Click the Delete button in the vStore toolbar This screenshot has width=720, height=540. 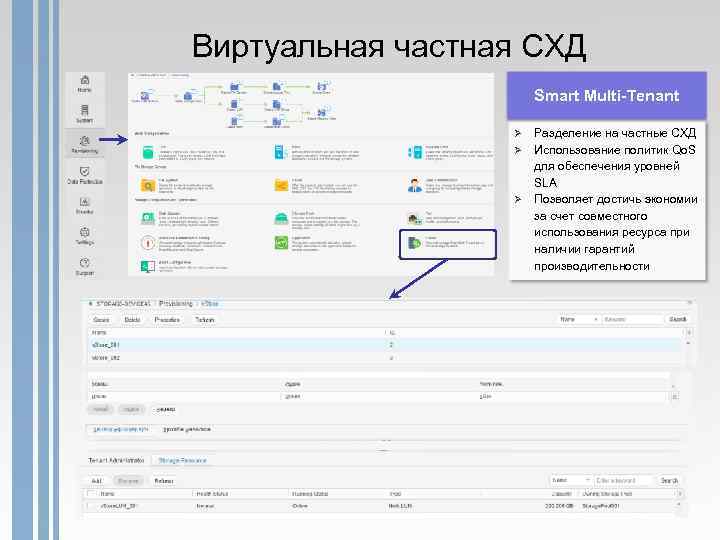click(x=132, y=320)
